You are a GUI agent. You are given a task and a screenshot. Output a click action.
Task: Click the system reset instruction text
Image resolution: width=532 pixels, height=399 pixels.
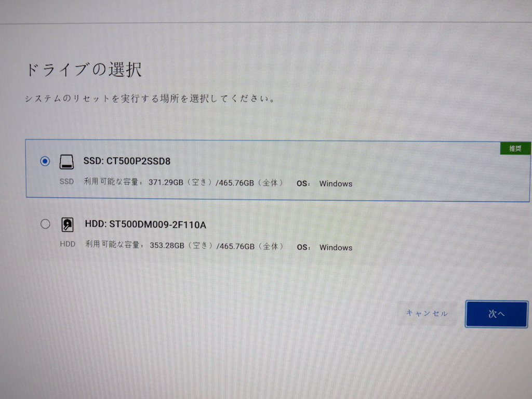pyautogui.click(x=149, y=98)
